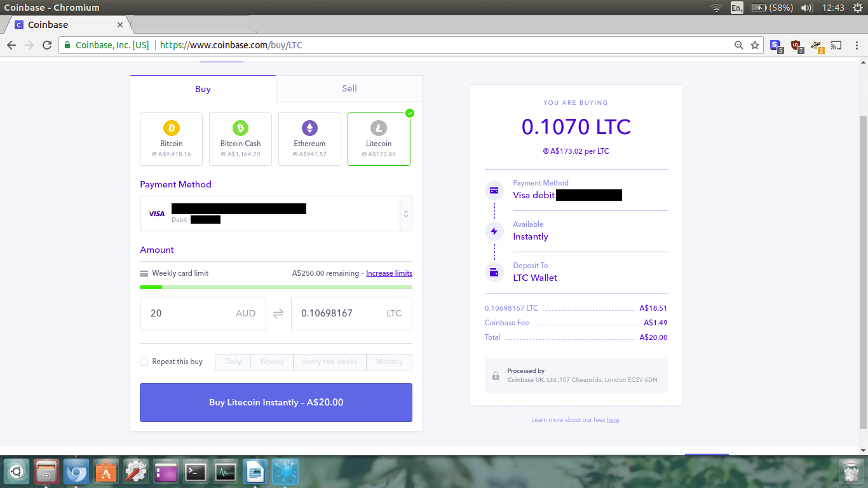
Task: Choose the Daily repeat option
Action: coord(233,362)
